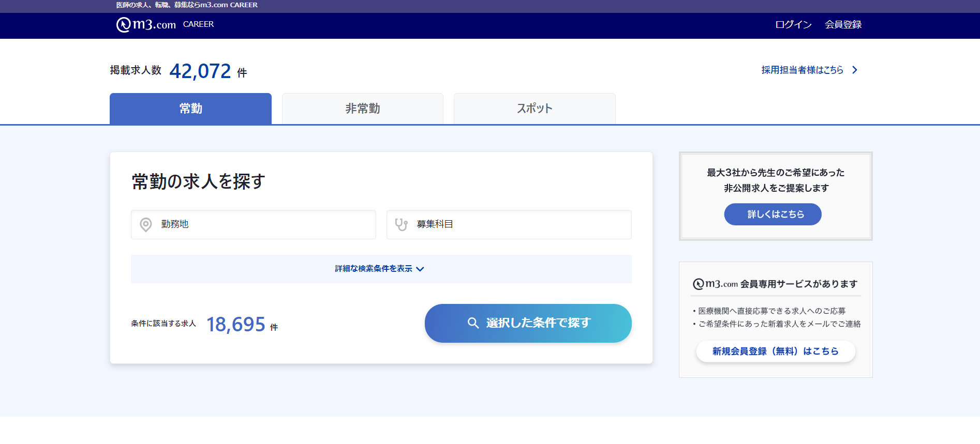
Task: Go to 会員登録 in header
Action: click(843, 24)
